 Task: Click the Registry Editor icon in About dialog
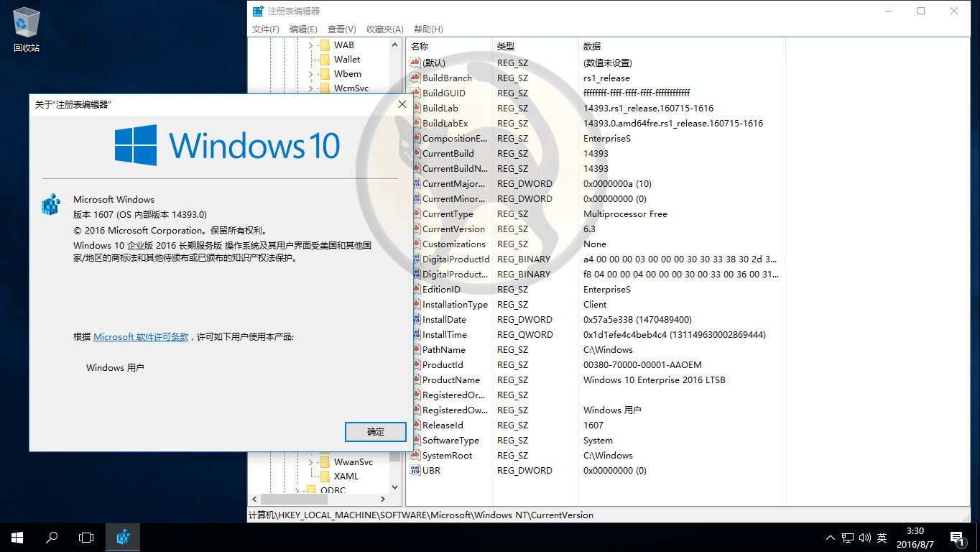click(x=50, y=204)
